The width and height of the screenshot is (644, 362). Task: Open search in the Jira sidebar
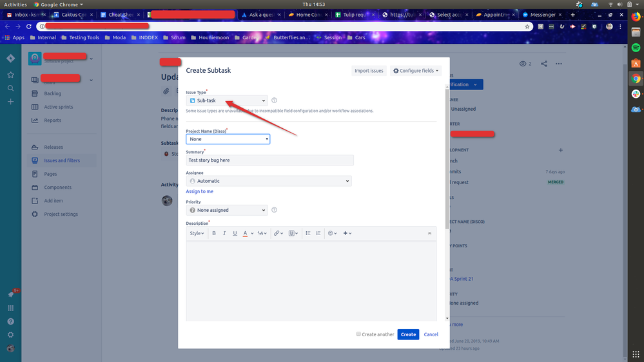[11, 88]
